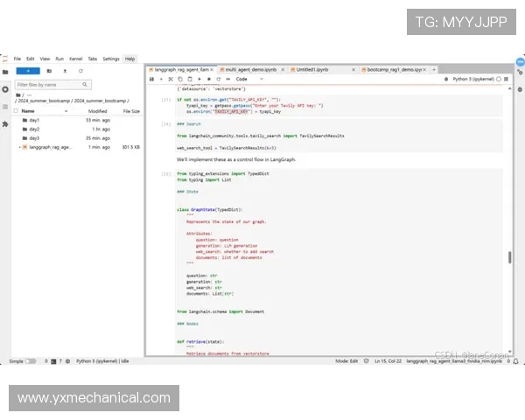Click the Upload Files icon
The width and height of the screenshot is (525, 420).
coord(65,70)
